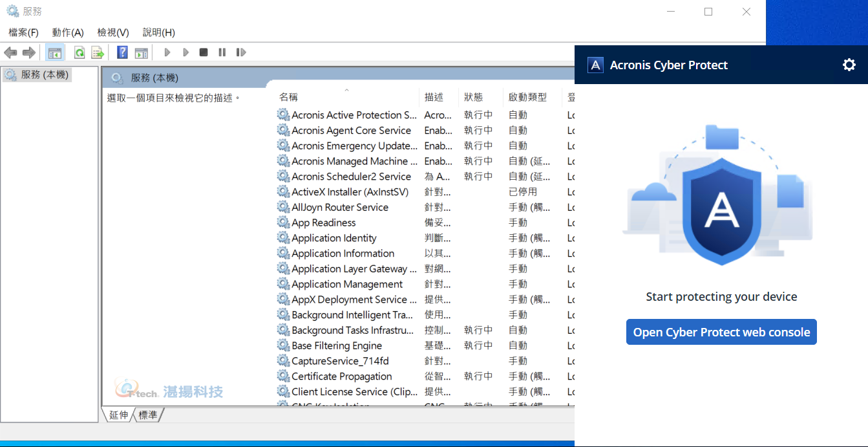Open the 檔案(F) menu

[x=23, y=32]
